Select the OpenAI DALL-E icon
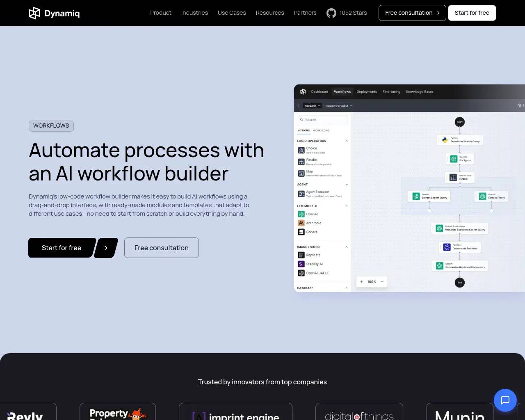This screenshot has width=525, height=420. coord(301,273)
